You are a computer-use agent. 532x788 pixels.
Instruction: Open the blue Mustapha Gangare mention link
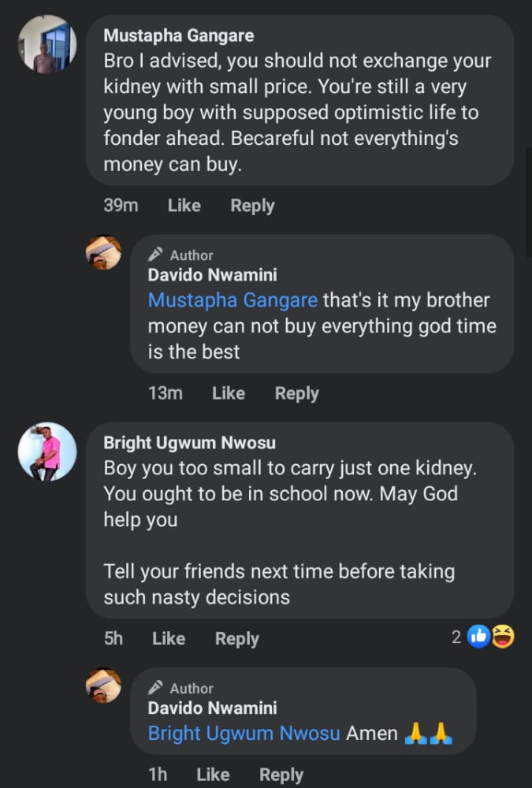[233, 300]
